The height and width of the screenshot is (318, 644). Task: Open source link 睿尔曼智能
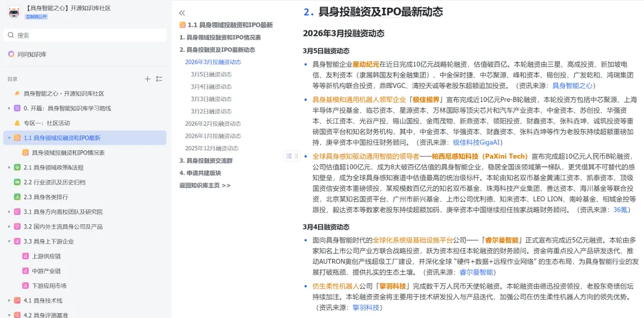point(476,272)
